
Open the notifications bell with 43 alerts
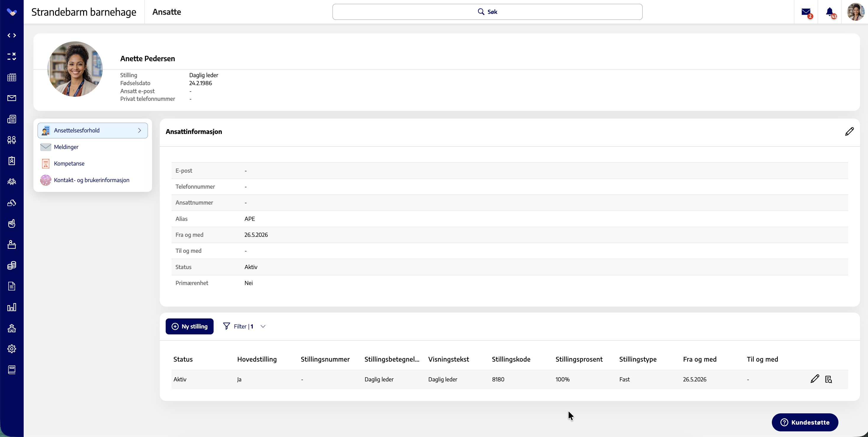tap(830, 12)
